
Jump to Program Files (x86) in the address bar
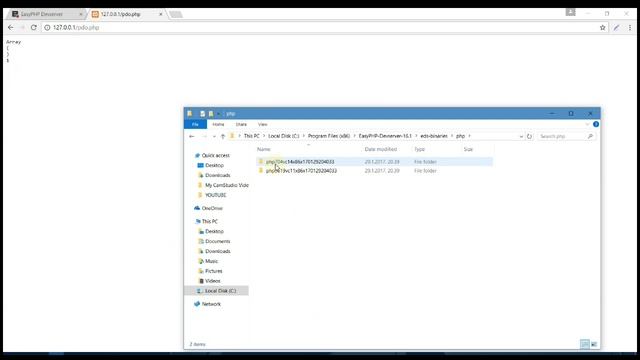(x=329, y=136)
